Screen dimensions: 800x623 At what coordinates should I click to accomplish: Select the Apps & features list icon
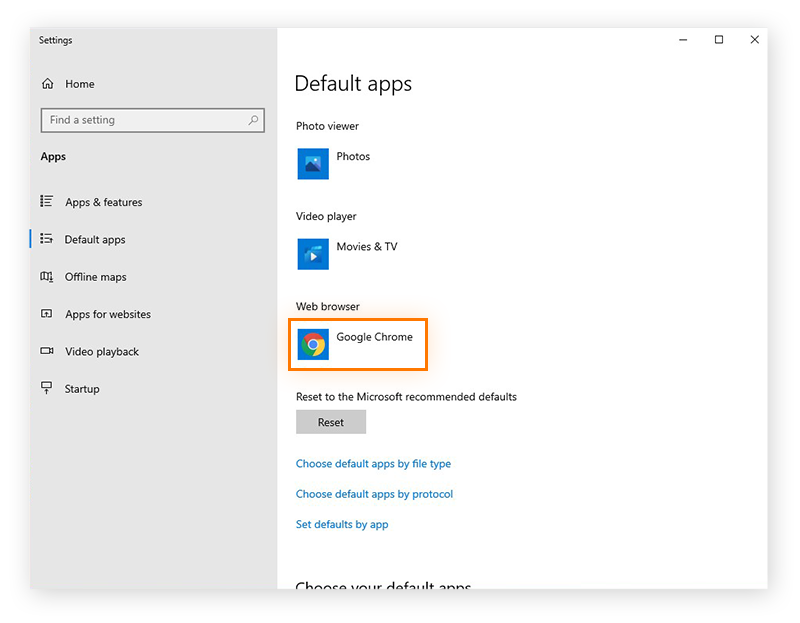(x=46, y=201)
